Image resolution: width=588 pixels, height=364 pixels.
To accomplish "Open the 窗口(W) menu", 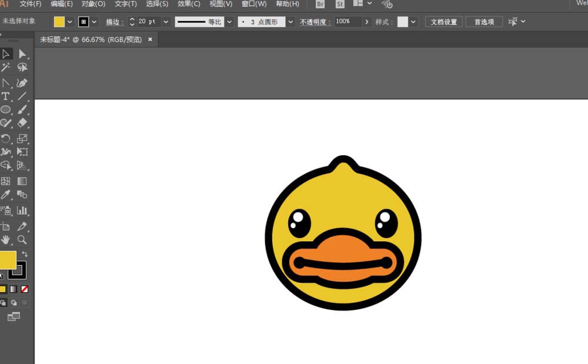I will pos(253,4).
